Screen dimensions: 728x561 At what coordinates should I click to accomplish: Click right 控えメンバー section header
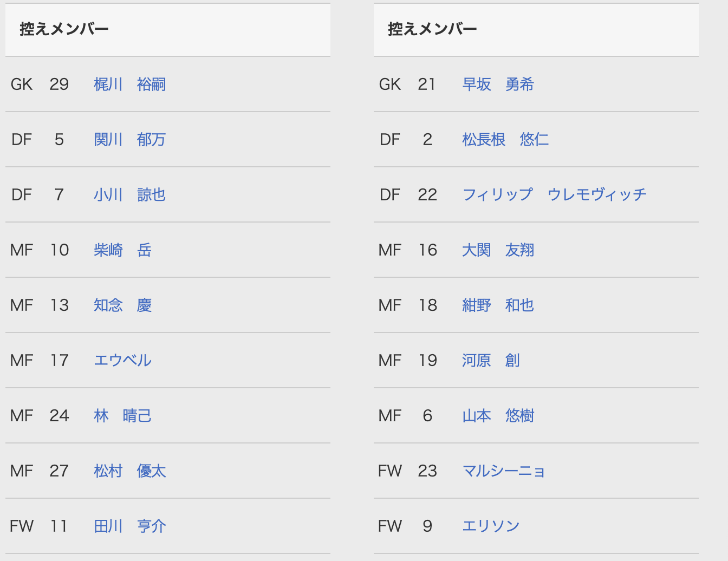(432, 29)
